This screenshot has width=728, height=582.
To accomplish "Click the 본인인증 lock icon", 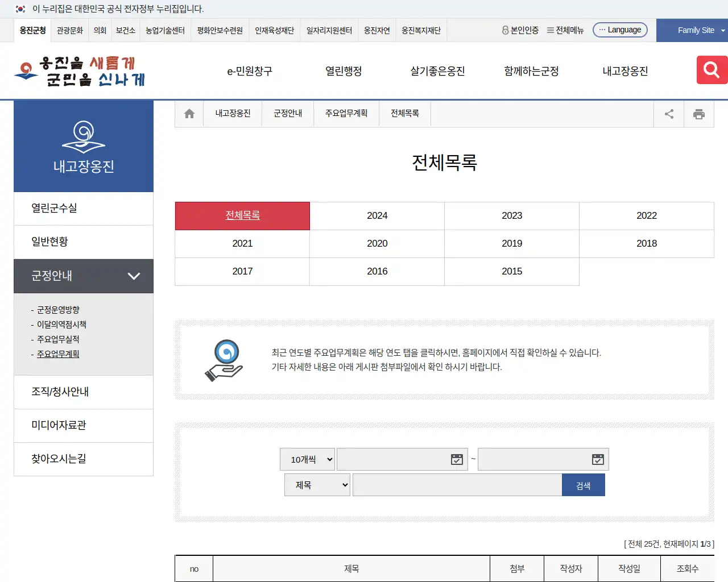I will [x=505, y=30].
